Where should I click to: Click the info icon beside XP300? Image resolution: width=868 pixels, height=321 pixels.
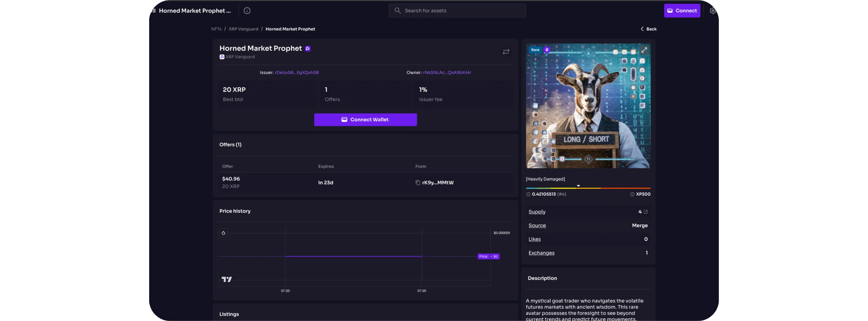tap(632, 194)
